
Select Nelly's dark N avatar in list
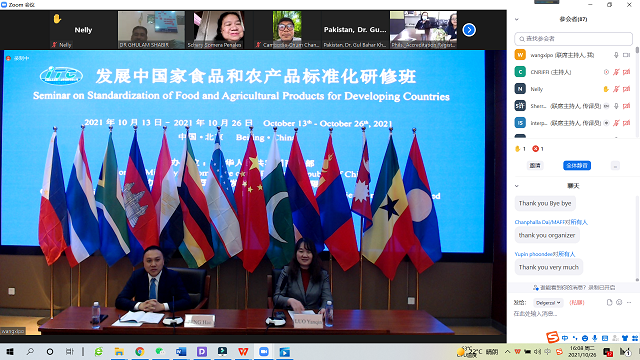(520, 89)
